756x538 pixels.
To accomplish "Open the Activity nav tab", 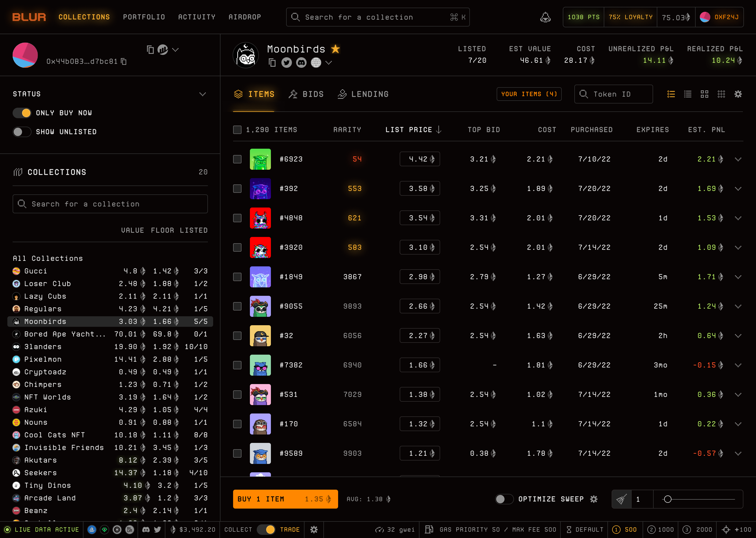I will [197, 17].
